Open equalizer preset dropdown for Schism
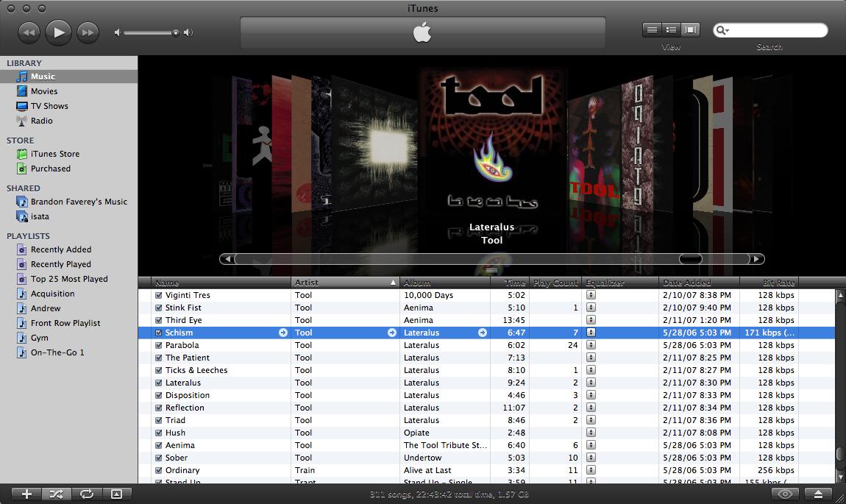The width and height of the screenshot is (846, 504). point(591,333)
